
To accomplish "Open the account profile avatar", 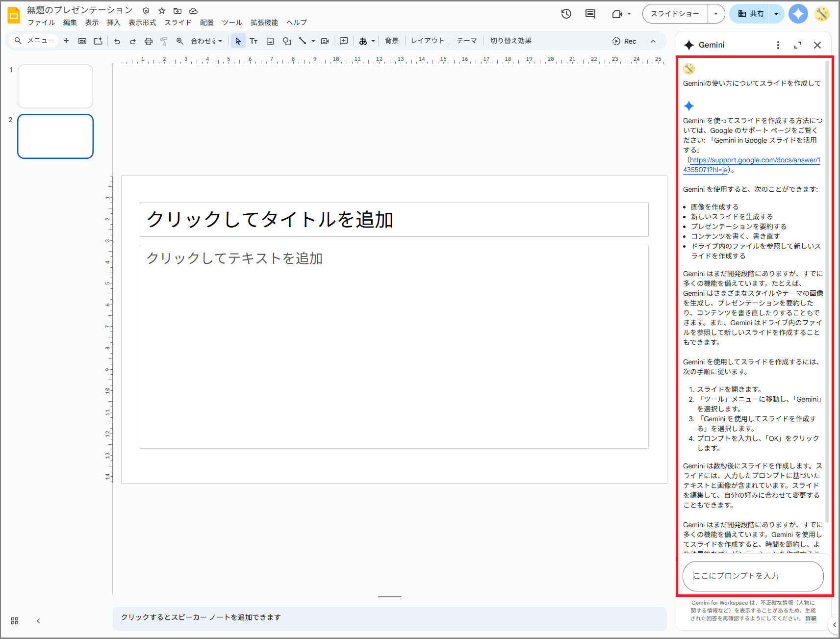I will pos(822,14).
